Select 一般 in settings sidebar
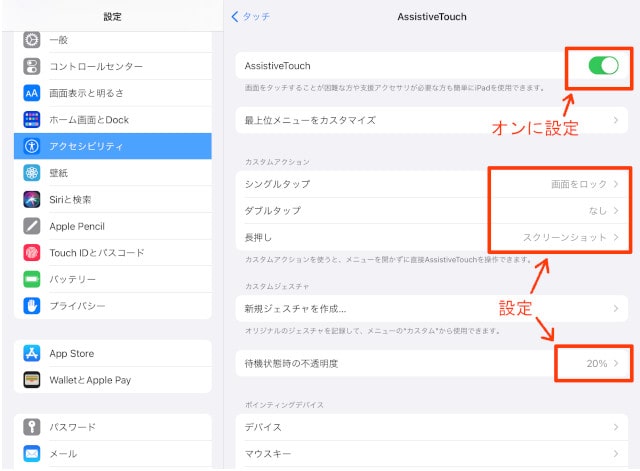 tap(113, 40)
